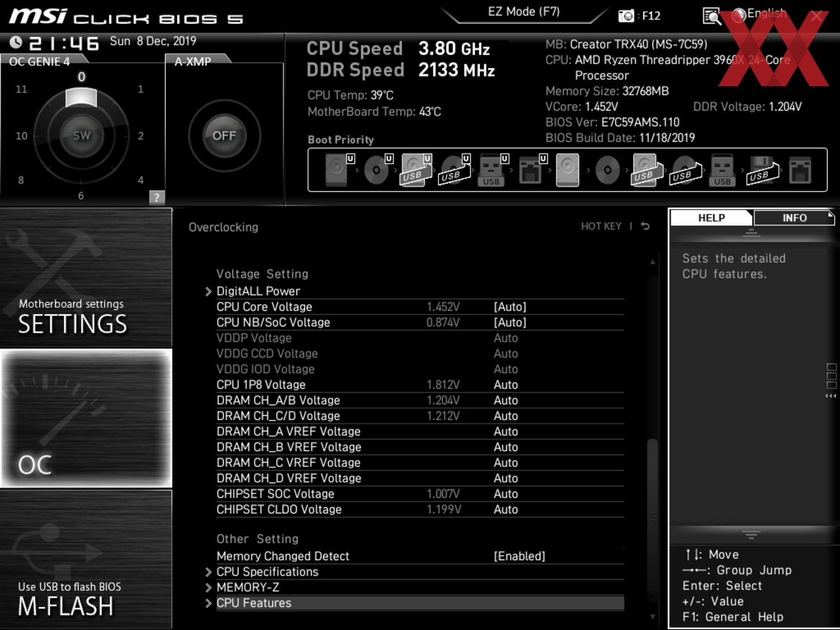Click the HOT KEY button
840x630 pixels.
(601, 226)
